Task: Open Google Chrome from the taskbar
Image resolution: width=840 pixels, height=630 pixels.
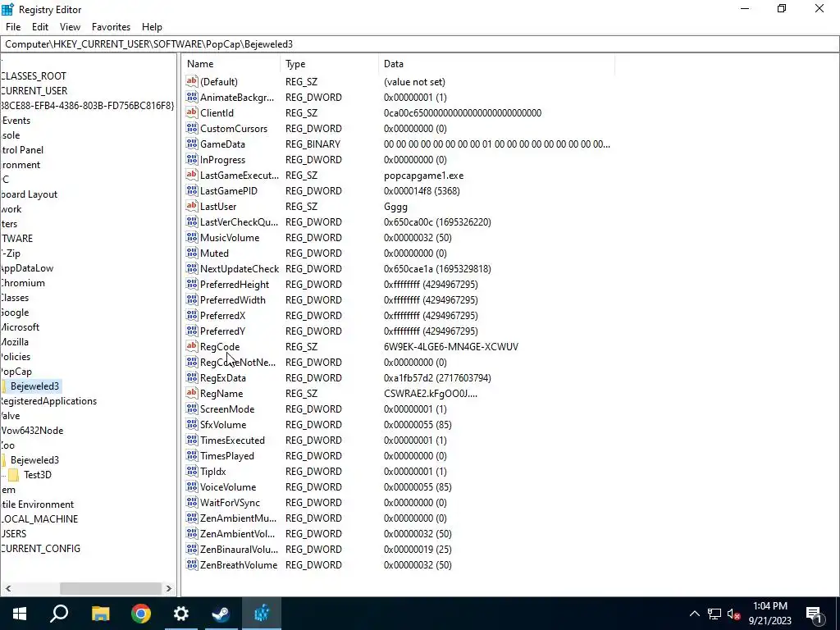Action: (x=141, y=614)
